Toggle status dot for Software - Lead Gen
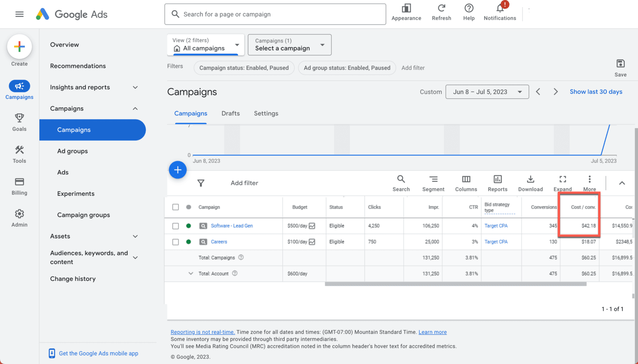The width and height of the screenshot is (638, 364). [189, 226]
